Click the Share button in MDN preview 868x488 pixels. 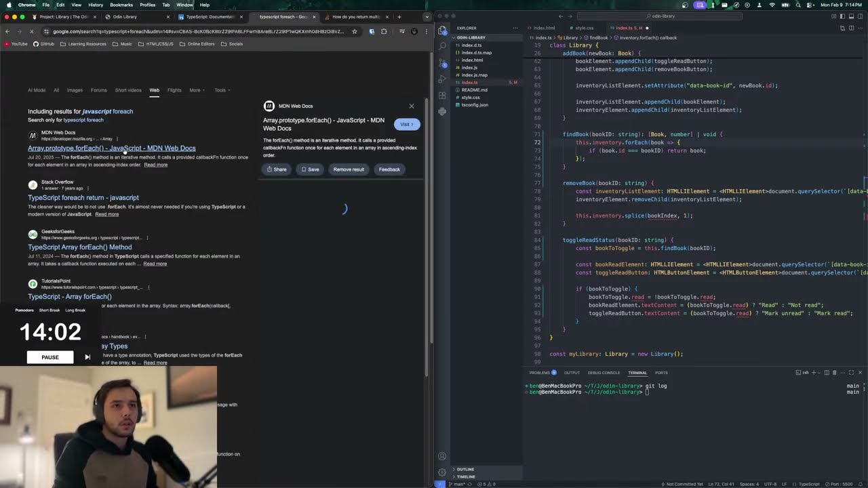coord(277,169)
